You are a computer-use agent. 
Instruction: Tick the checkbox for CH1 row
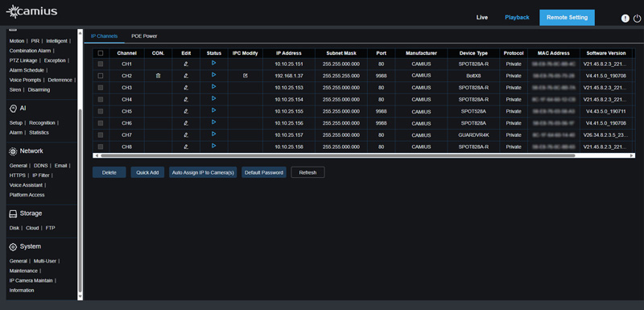point(101,64)
